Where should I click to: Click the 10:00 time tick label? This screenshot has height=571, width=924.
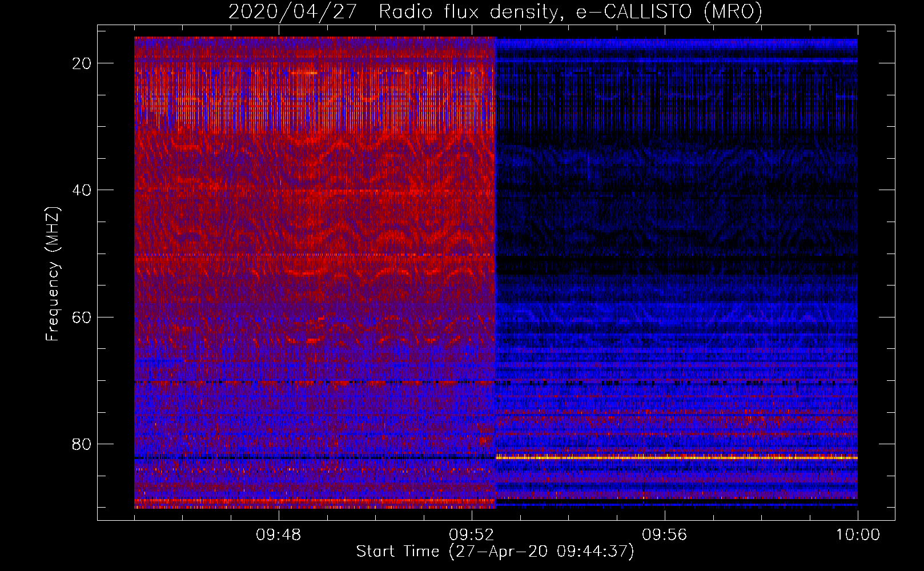(858, 535)
